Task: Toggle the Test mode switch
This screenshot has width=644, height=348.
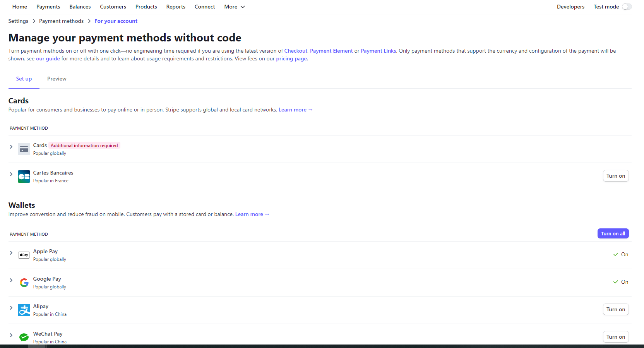Action: tap(627, 7)
